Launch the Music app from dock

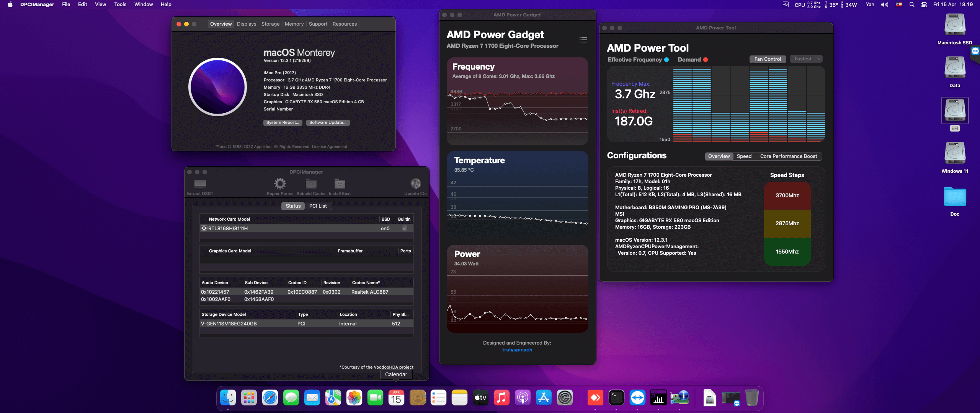(x=501, y=398)
